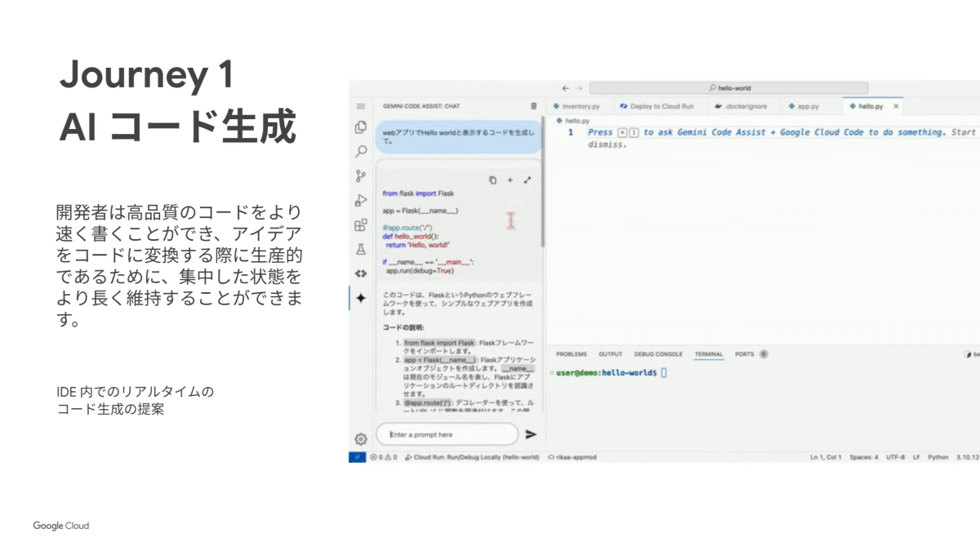Open the OUTPUT panel tab
980x551 pixels.
pyautogui.click(x=610, y=354)
